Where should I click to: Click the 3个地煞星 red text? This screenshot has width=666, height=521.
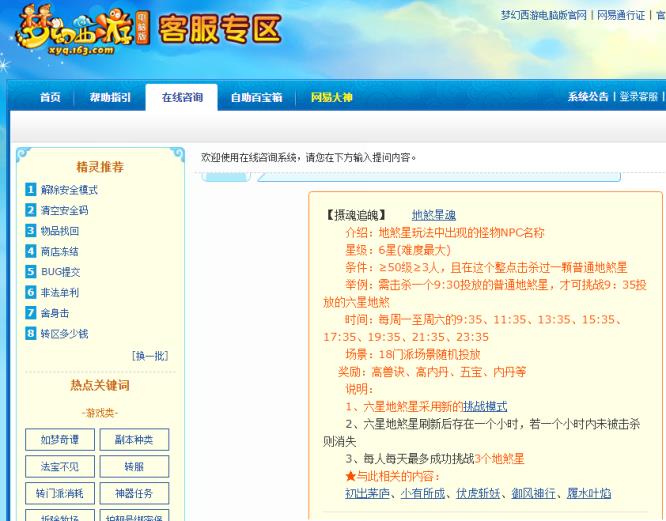point(500,459)
